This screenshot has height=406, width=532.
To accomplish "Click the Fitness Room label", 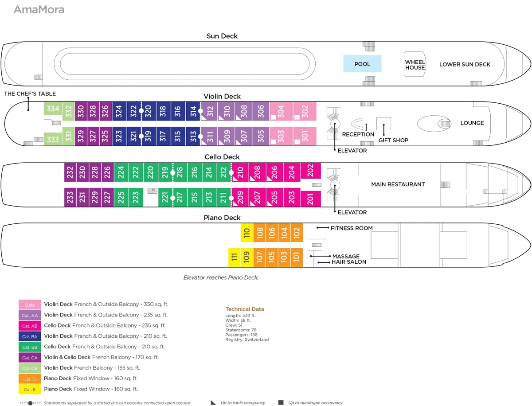I will [x=352, y=228].
